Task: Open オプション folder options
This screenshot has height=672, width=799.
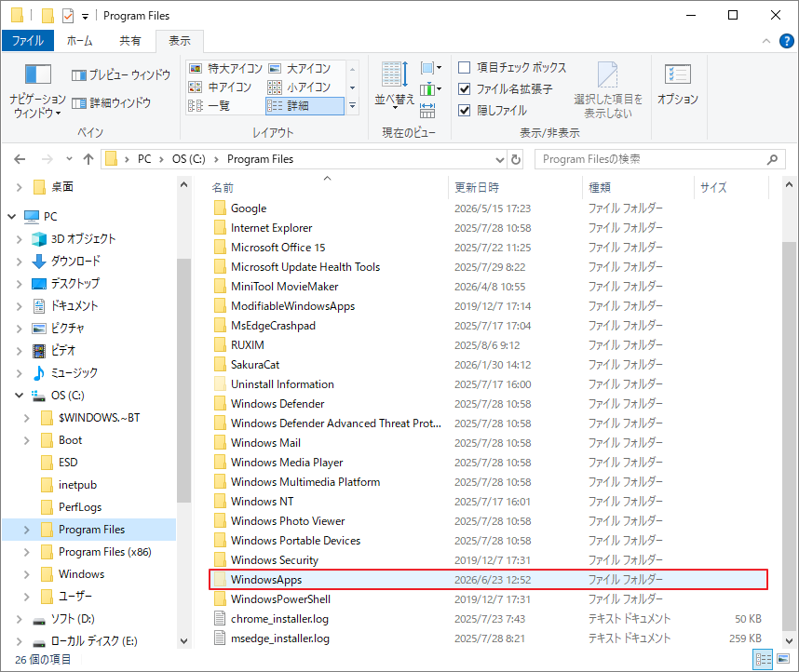Action: (x=678, y=86)
